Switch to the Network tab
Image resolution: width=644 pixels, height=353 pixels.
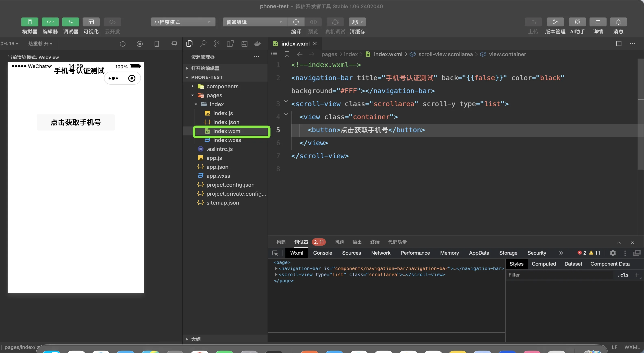pyautogui.click(x=381, y=253)
